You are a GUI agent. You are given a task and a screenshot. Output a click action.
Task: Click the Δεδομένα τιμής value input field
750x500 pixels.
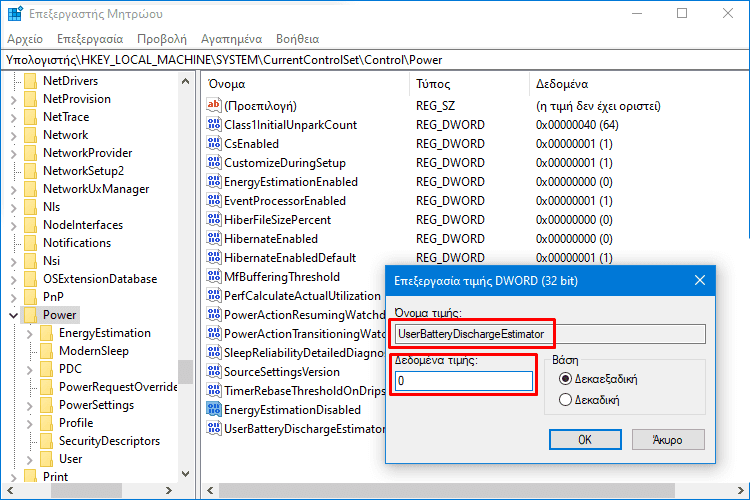point(463,381)
